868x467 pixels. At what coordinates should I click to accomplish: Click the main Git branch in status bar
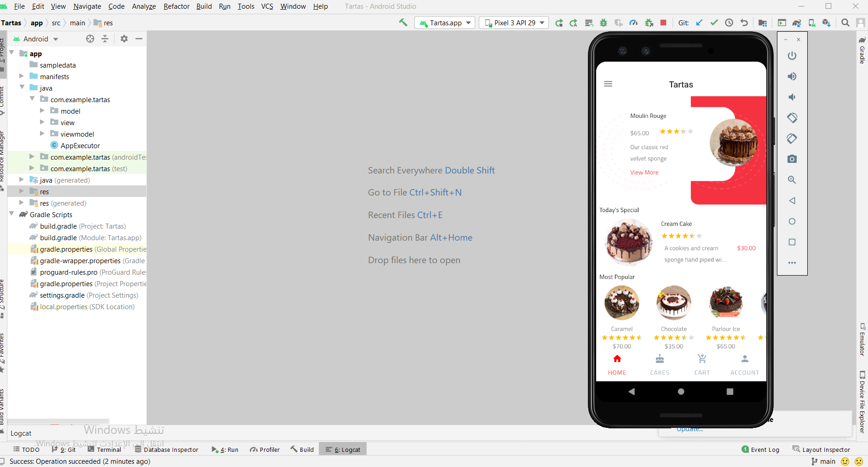click(x=823, y=461)
